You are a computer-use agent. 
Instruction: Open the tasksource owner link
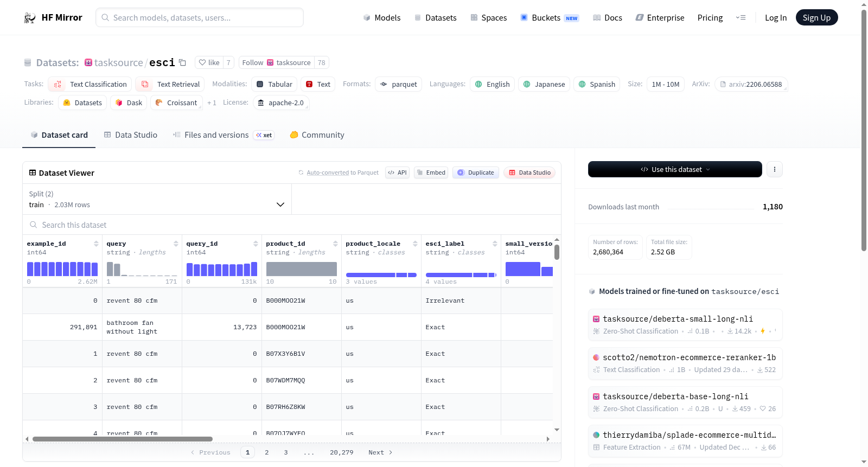pyautogui.click(x=119, y=63)
